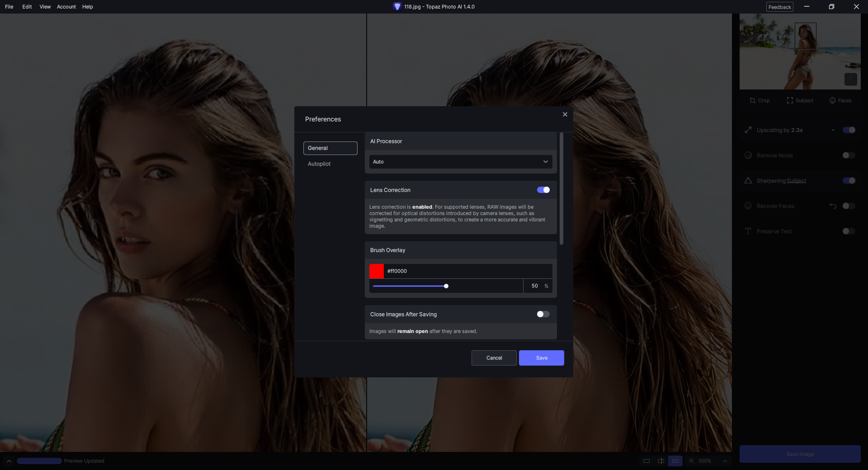Toggle the Sharpening Subject switch
Screen dimensions: 868x470
[849, 181]
